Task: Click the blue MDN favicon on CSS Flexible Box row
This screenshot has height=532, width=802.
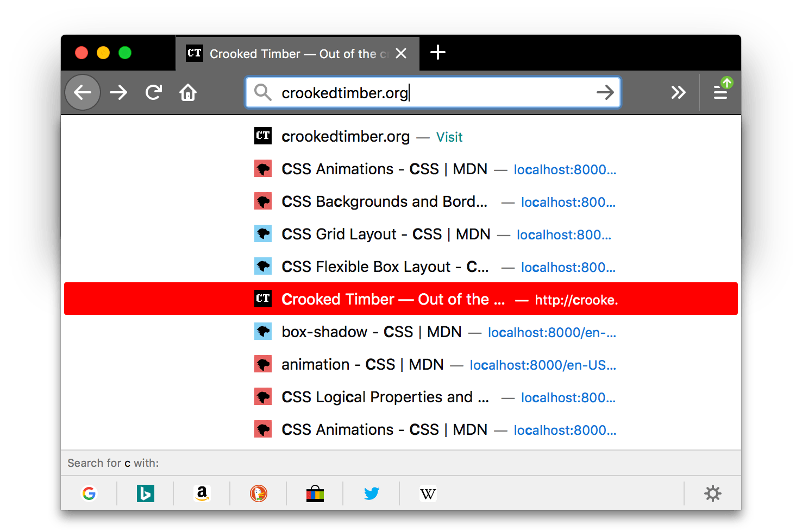Action: (x=263, y=266)
